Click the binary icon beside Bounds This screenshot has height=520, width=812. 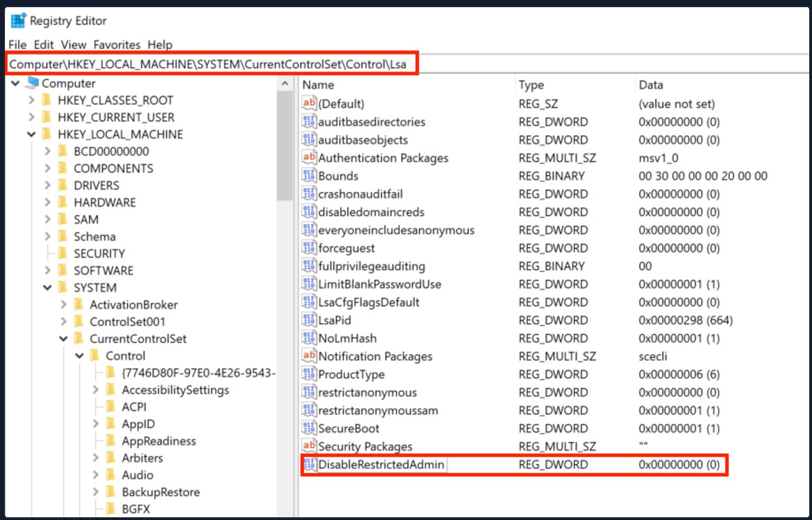click(309, 175)
